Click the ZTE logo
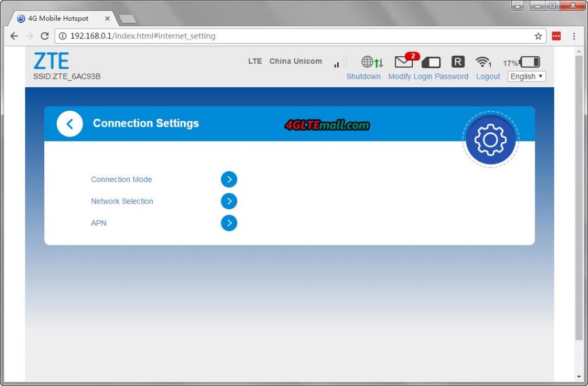 click(x=51, y=60)
